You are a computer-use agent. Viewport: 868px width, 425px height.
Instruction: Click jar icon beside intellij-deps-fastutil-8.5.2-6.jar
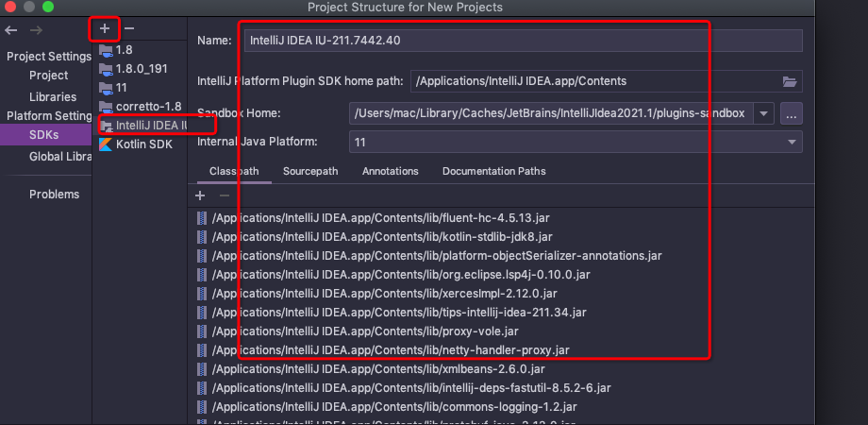click(x=201, y=388)
